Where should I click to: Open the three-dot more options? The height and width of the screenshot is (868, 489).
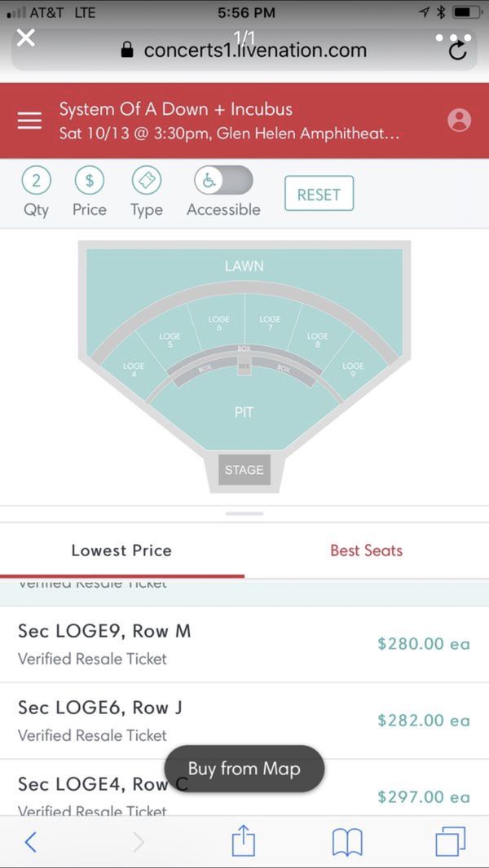(453, 38)
